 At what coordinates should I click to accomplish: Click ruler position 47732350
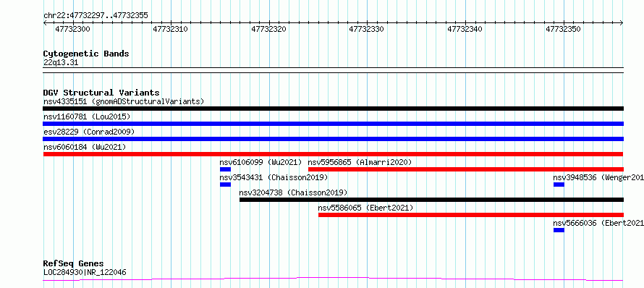pyautogui.click(x=563, y=29)
